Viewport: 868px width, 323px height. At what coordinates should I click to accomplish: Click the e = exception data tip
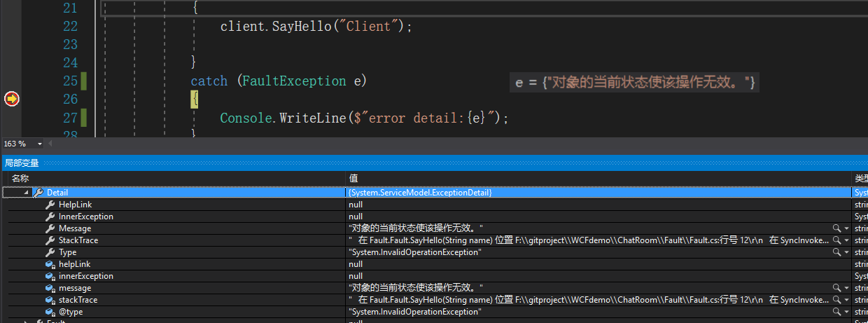tap(635, 83)
